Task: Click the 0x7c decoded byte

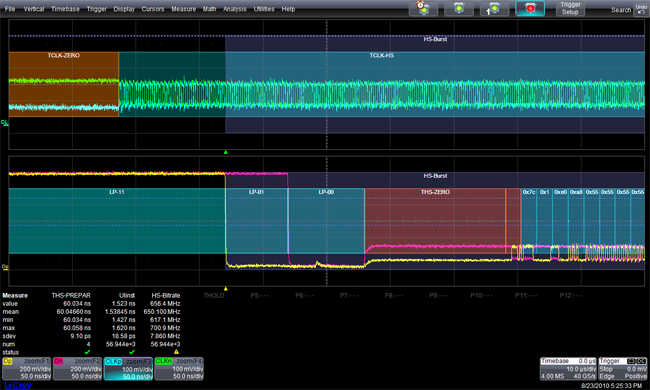Action: click(x=529, y=192)
